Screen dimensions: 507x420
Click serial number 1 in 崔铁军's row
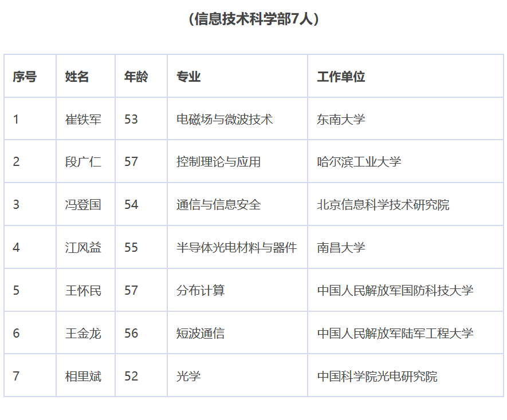[x=16, y=119]
